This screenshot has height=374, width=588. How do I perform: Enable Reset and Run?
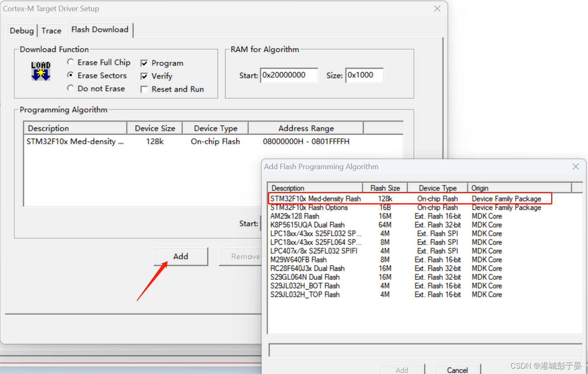(x=144, y=89)
